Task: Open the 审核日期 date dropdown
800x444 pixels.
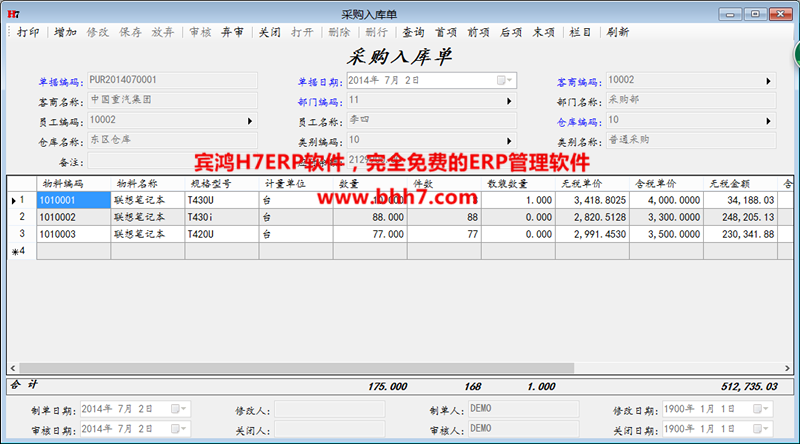Action: tap(179, 429)
